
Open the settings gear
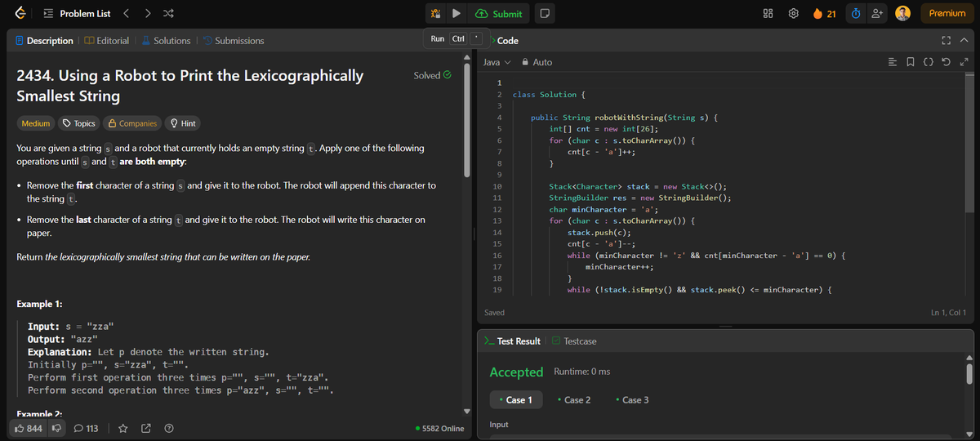[x=792, y=13]
